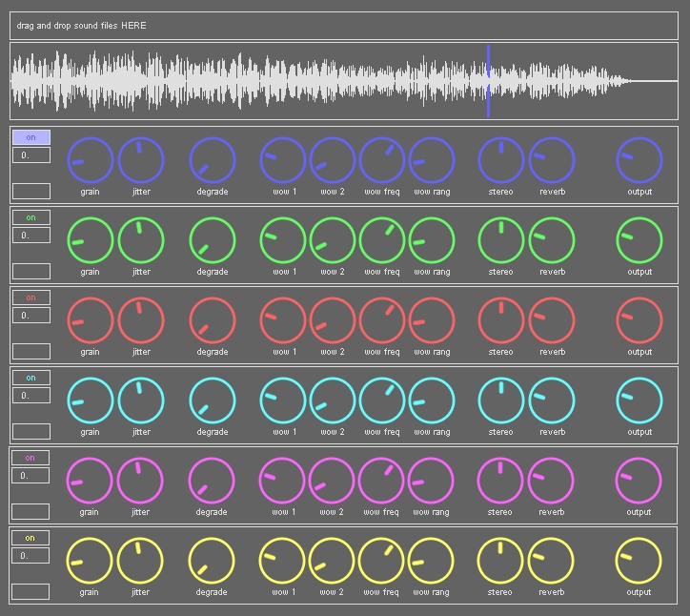The height and width of the screenshot is (616, 690).
Task: Click the blue output knob
Action: (x=639, y=160)
